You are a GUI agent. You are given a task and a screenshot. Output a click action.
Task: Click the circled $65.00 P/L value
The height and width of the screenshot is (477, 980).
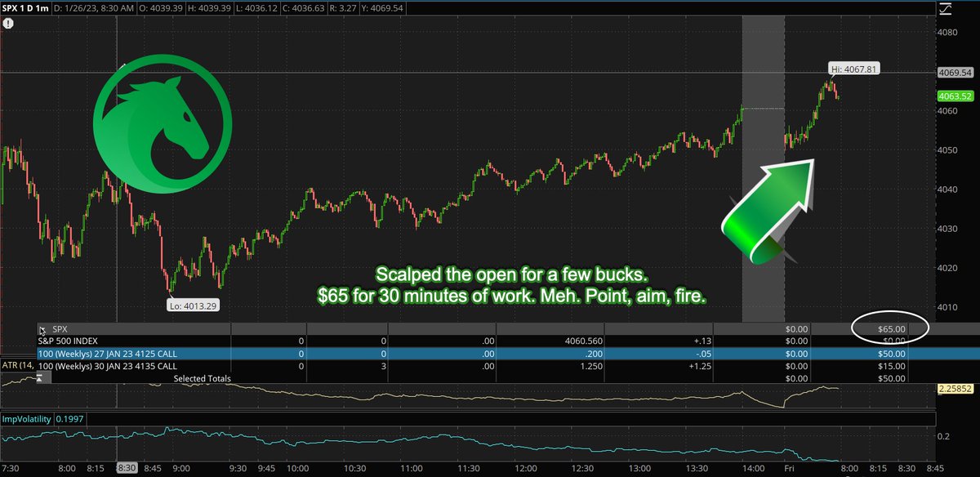(x=891, y=328)
